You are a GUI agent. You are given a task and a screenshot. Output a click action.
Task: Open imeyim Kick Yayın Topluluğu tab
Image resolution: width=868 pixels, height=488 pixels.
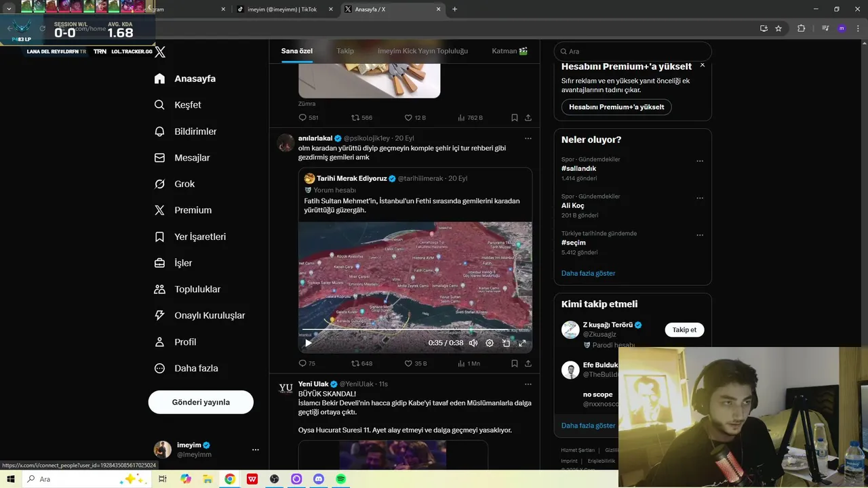pos(423,51)
